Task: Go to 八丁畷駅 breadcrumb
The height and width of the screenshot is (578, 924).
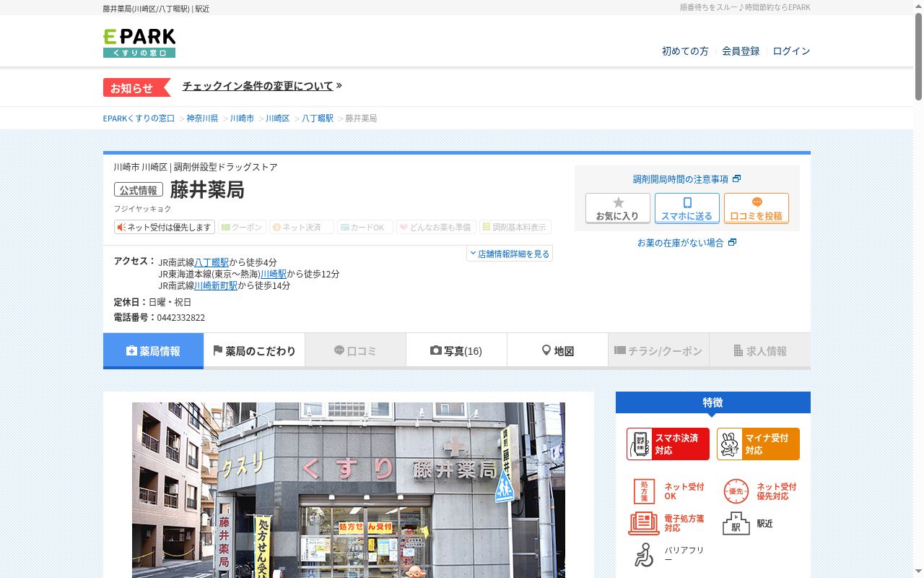Action: click(x=318, y=118)
